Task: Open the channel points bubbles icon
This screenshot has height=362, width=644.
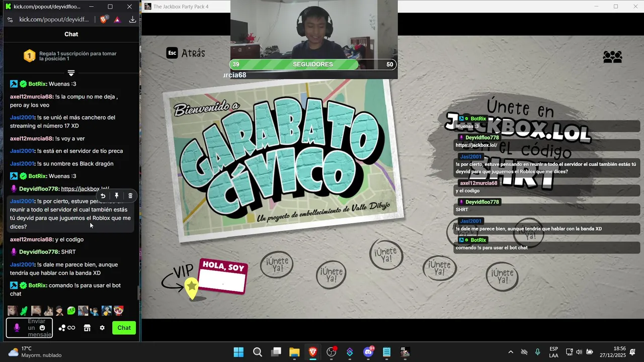Action: 62,328
